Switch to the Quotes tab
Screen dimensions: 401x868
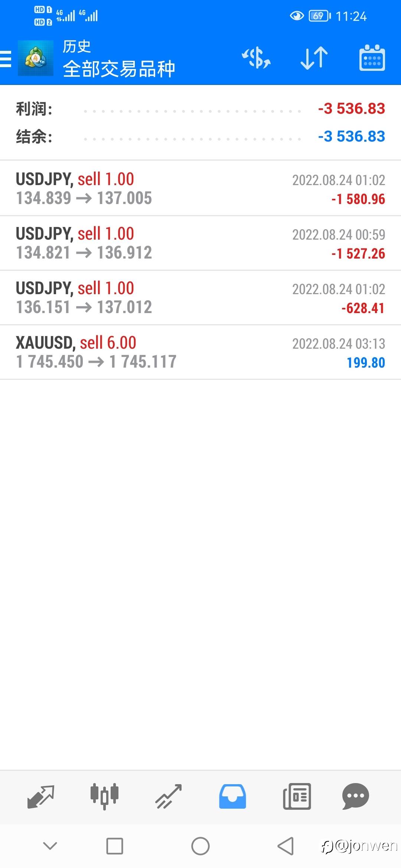pos(41,796)
